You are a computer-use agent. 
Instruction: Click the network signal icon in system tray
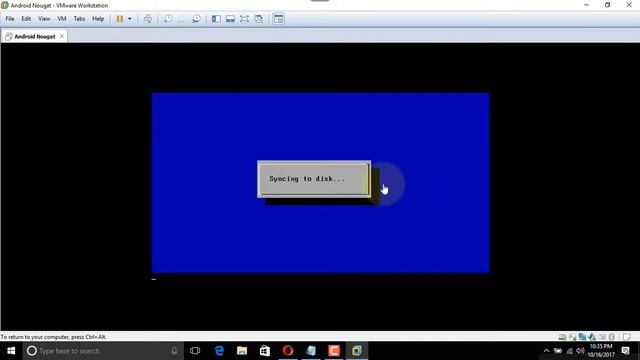pos(569,351)
